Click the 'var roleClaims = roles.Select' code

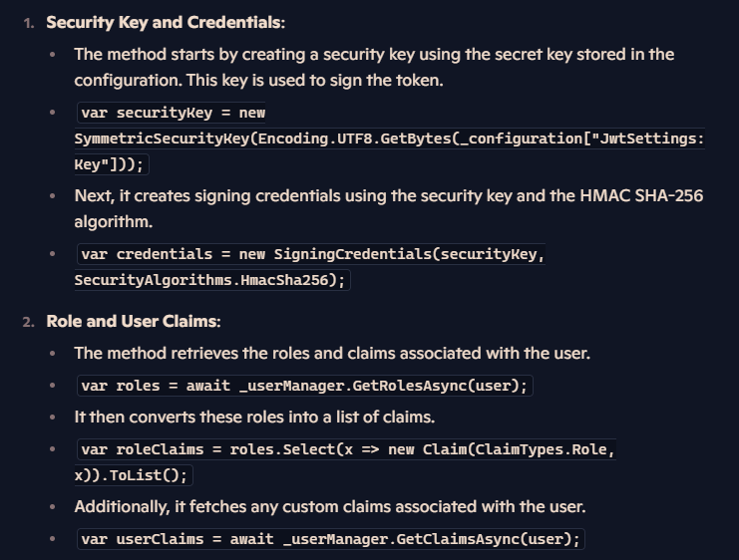(x=346, y=449)
